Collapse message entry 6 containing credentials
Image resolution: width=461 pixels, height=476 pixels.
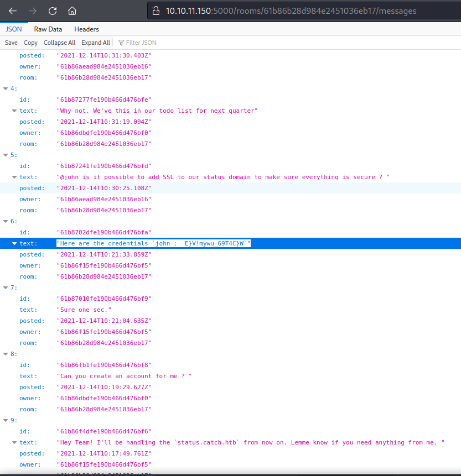(x=4, y=221)
